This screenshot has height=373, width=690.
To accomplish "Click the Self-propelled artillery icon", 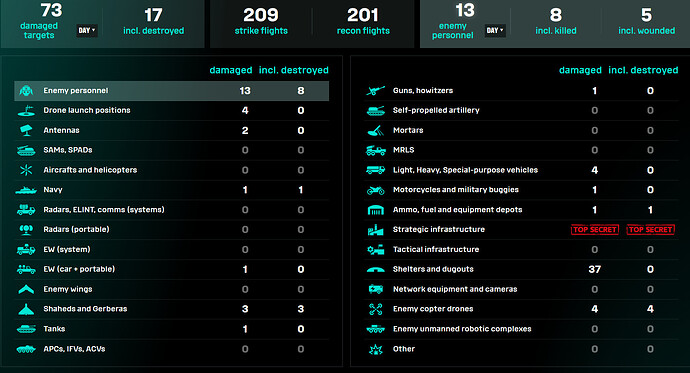I will [375, 110].
